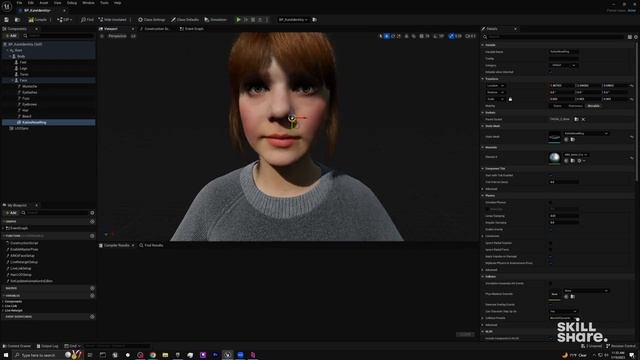Open the Tools menu
Screen dimensions: 640x360
tap(104, 3)
